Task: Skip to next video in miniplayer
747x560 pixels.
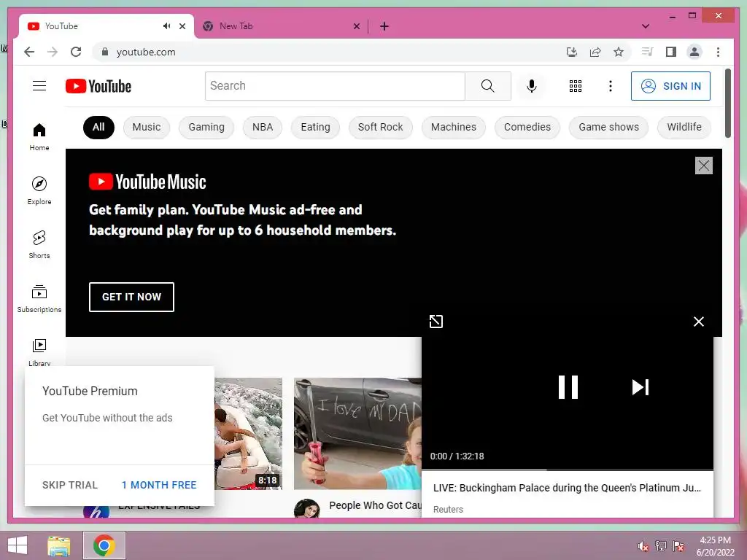Action: tap(640, 387)
